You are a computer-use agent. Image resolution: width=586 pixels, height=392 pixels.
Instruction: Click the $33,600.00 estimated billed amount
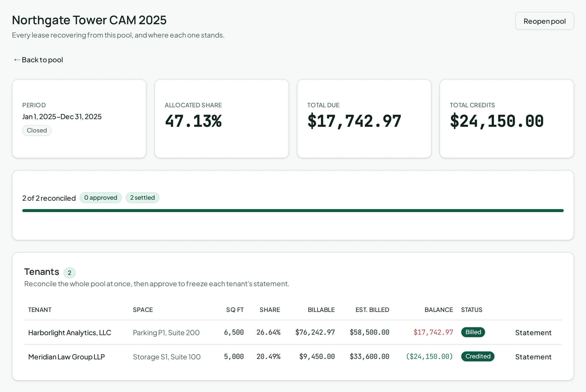pyautogui.click(x=369, y=356)
